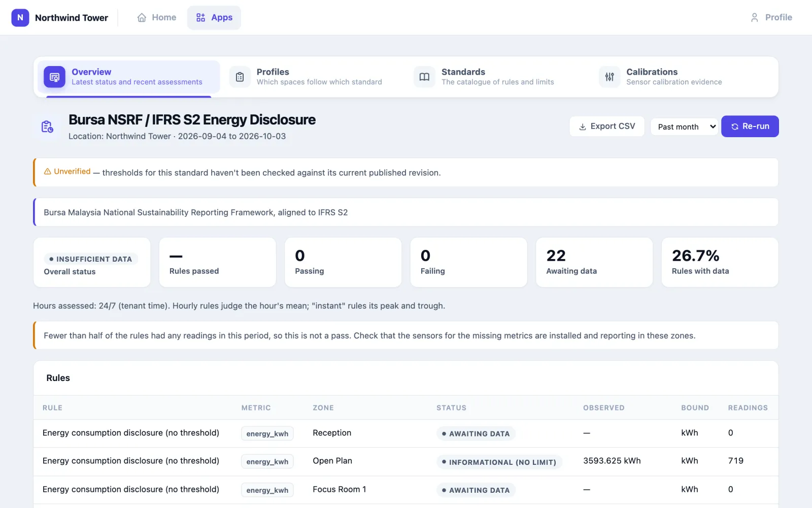Click the Standards book icon
Image resolution: width=812 pixels, height=508 pixels.
425,77
